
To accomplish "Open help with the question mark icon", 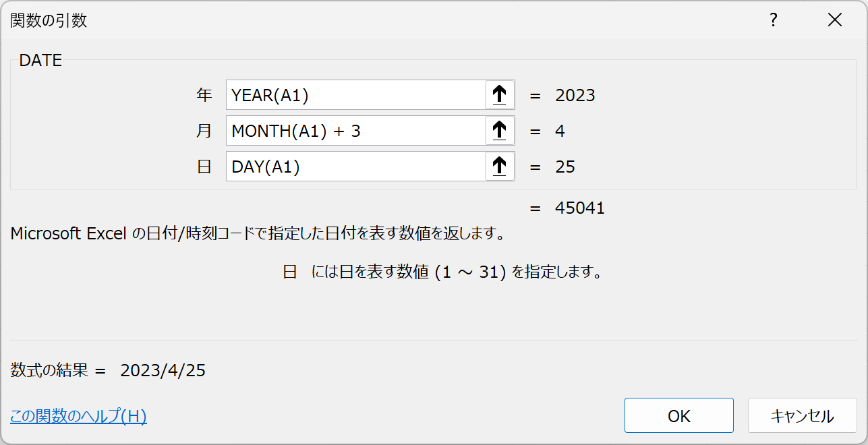I will point(774,20).
